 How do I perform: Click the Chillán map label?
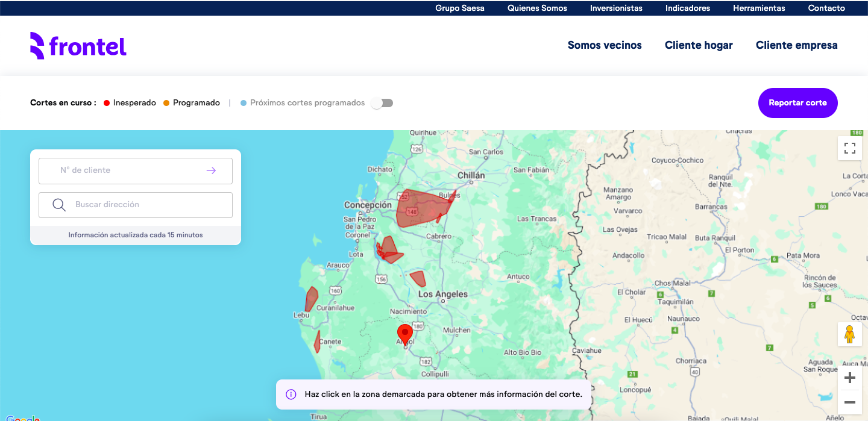click(471, 176)
